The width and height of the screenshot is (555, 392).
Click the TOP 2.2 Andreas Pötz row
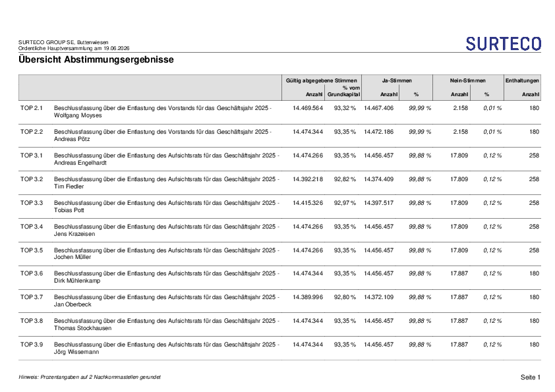(279, 136)
